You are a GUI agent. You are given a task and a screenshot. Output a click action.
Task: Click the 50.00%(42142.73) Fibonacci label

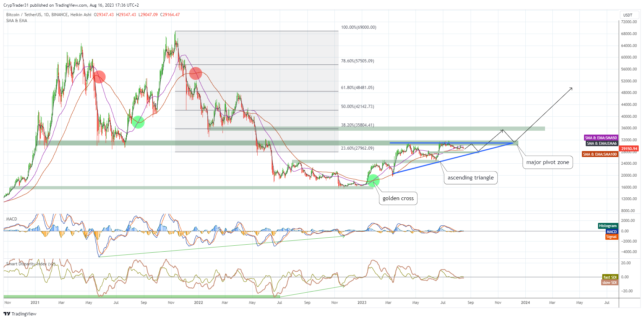tap(358, 107)
